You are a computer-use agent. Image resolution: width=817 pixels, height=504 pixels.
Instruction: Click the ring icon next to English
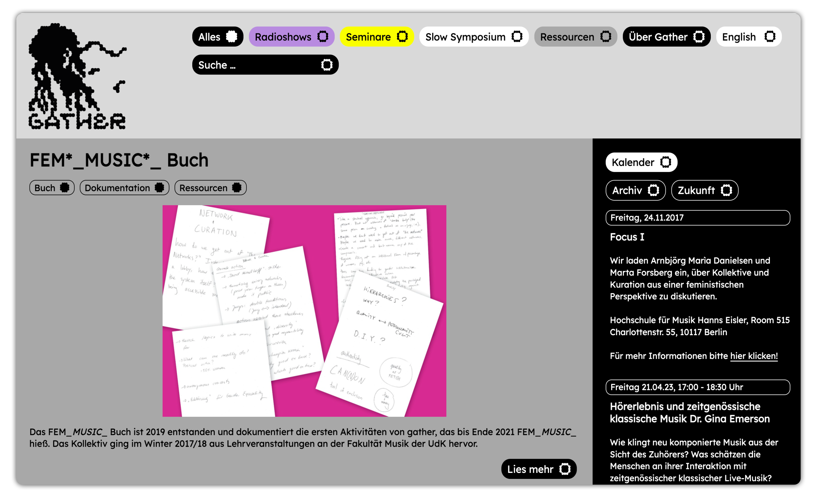click(770, 37)
